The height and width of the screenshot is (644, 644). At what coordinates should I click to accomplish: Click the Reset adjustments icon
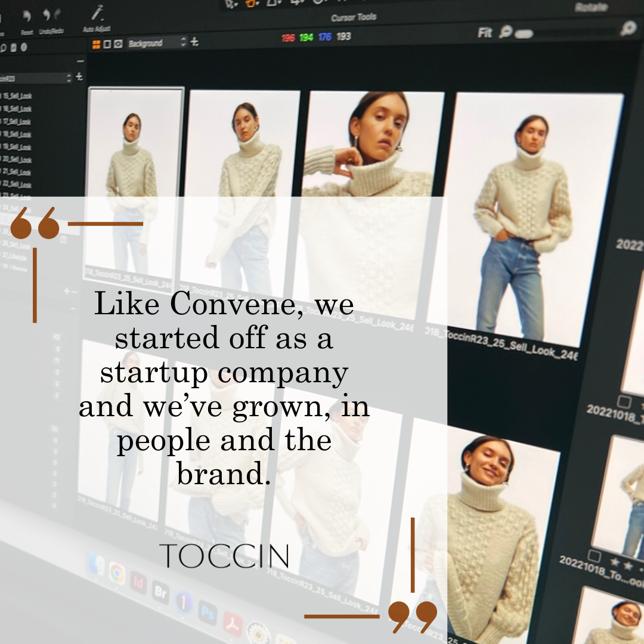point(27,17)
